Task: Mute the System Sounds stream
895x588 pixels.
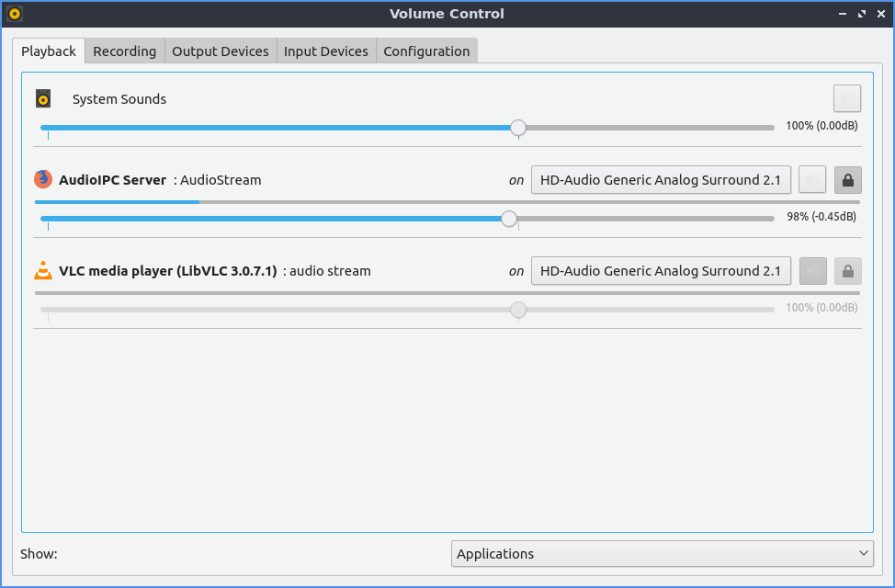Action: click(846, 99)
